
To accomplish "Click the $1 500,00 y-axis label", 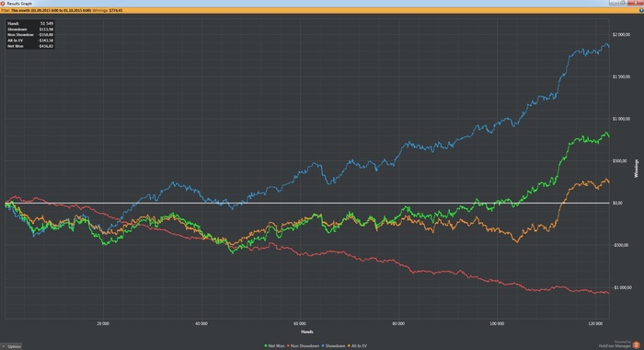I will coord(621,76).
